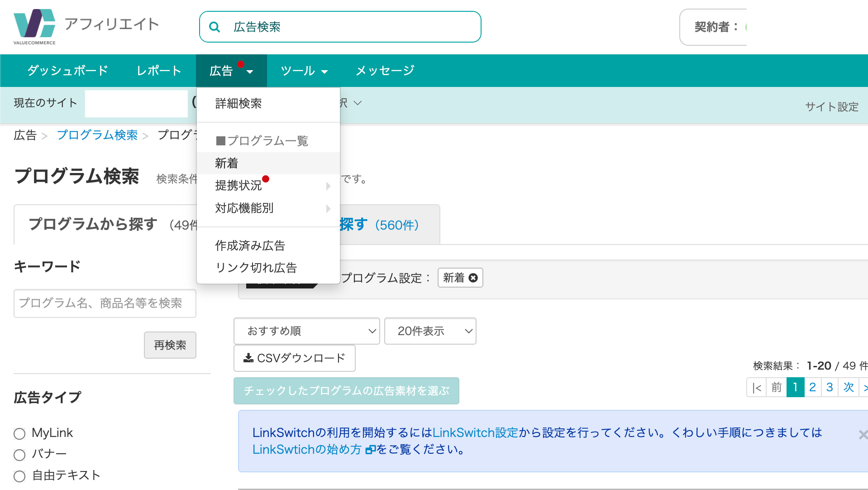Jump to first page with |< icon
This screenshot has width=868, height=490.
coord(757,388)
